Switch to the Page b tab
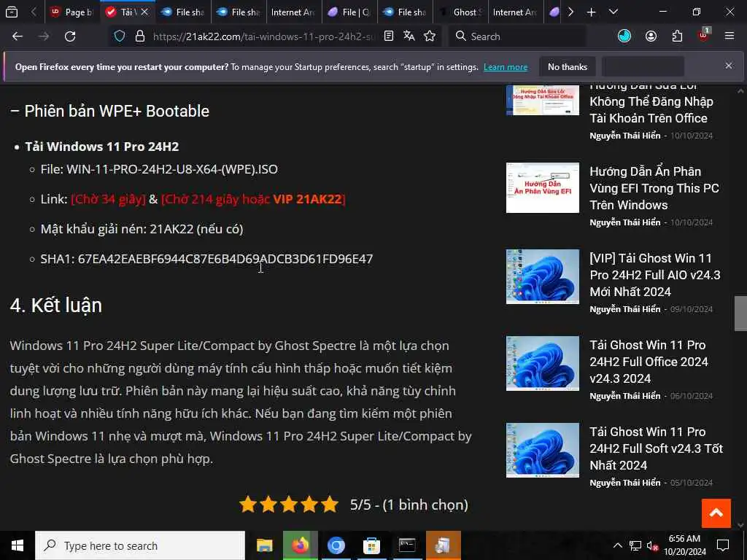Image resolution: width=747 pixels, height=560 pixels. coord(72,12)
